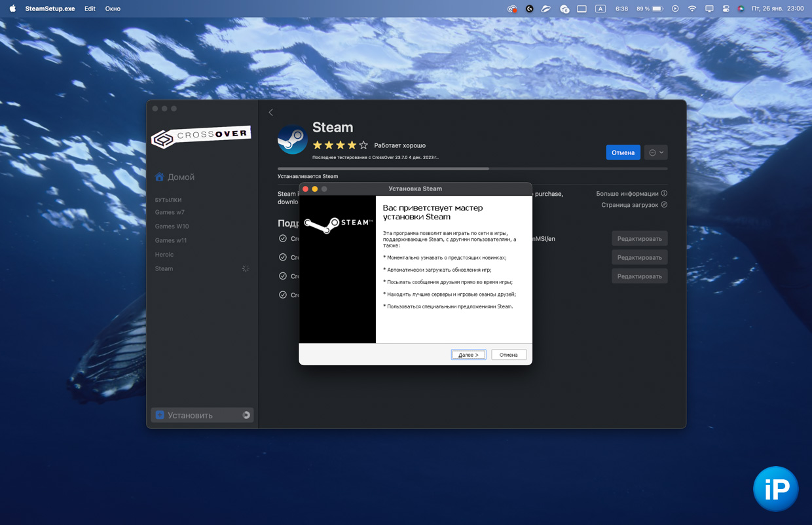Click the Wi-Fi status icon
The image size is (812, 525).
click(692, 9)
